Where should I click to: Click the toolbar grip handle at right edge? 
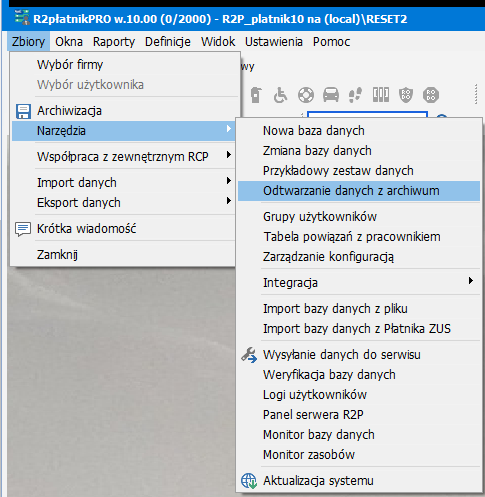coord(476,94)
